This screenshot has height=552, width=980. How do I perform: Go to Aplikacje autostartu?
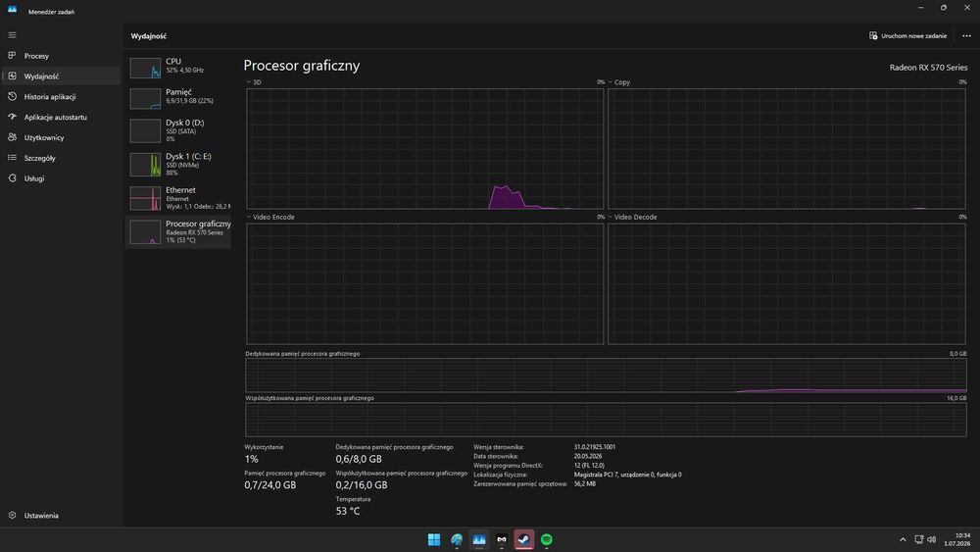coord(61,117)
